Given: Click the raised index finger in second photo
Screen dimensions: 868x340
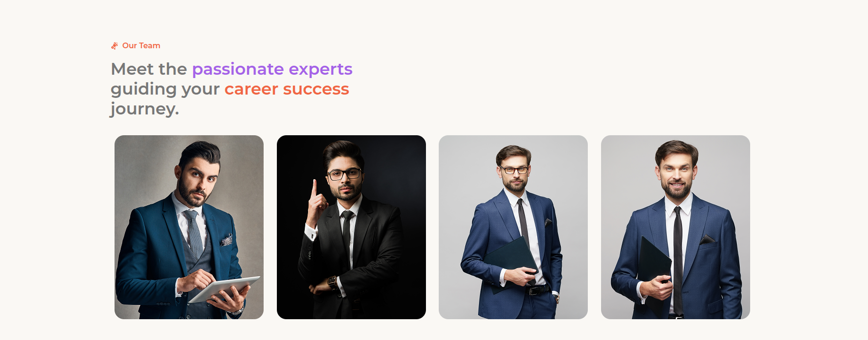Looking at the screenshot, I should tap(313, 189).
